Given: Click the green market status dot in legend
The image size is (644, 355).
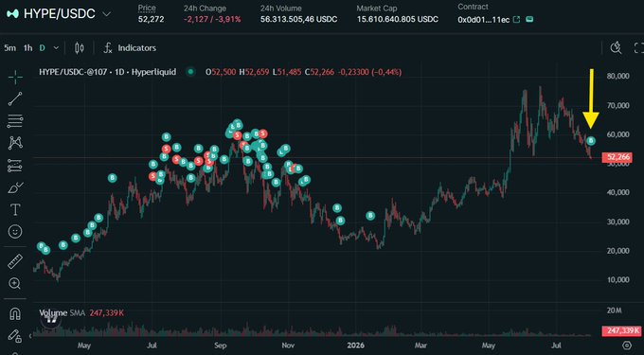Looking at the screenshot, I should click(x=190, y=72).
